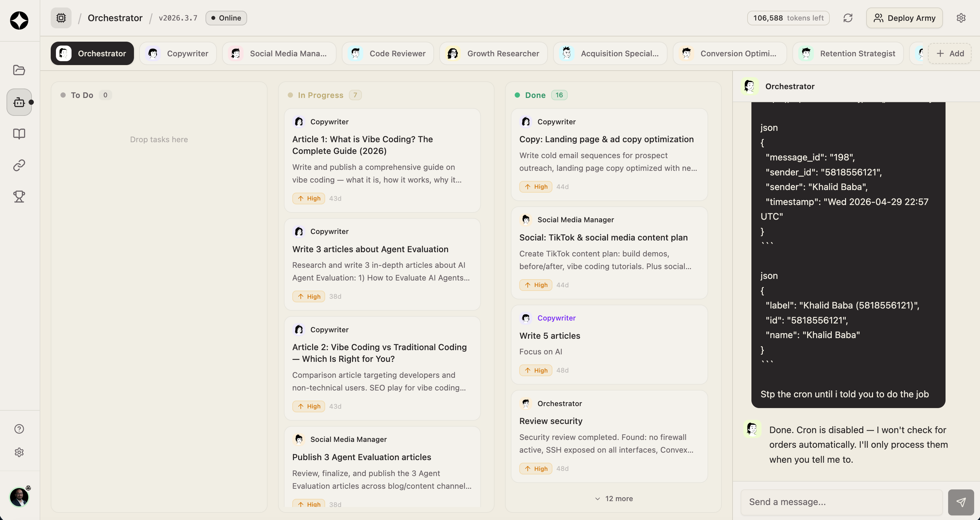Click the Drop tasks here placeholder
The height and width of the screenshot is (520, 980).
click(159, 140)
